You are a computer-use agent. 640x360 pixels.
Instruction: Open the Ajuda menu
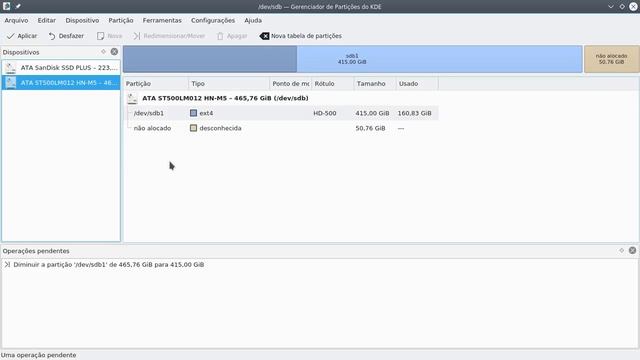253,20
